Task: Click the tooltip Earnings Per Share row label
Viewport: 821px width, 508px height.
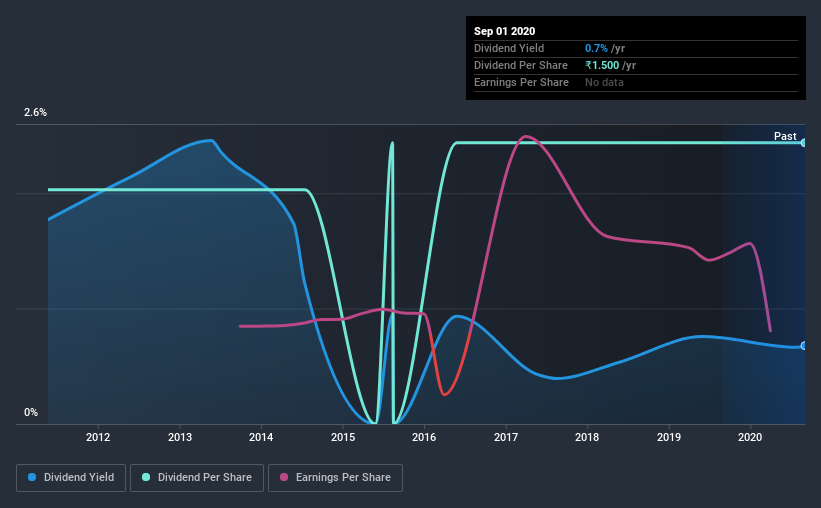Action: (521, 82)
